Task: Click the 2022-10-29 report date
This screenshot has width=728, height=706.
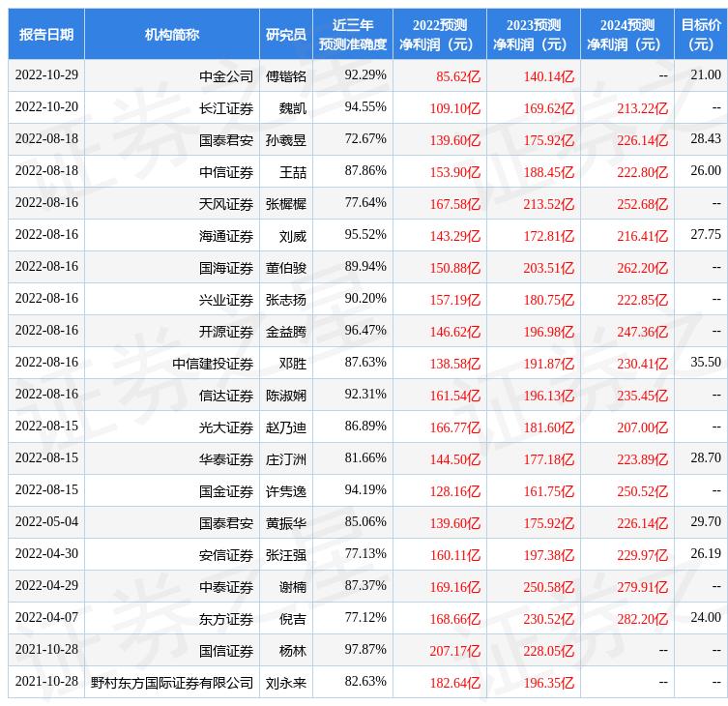Action: pyautogui.click(x=46, y=74)
